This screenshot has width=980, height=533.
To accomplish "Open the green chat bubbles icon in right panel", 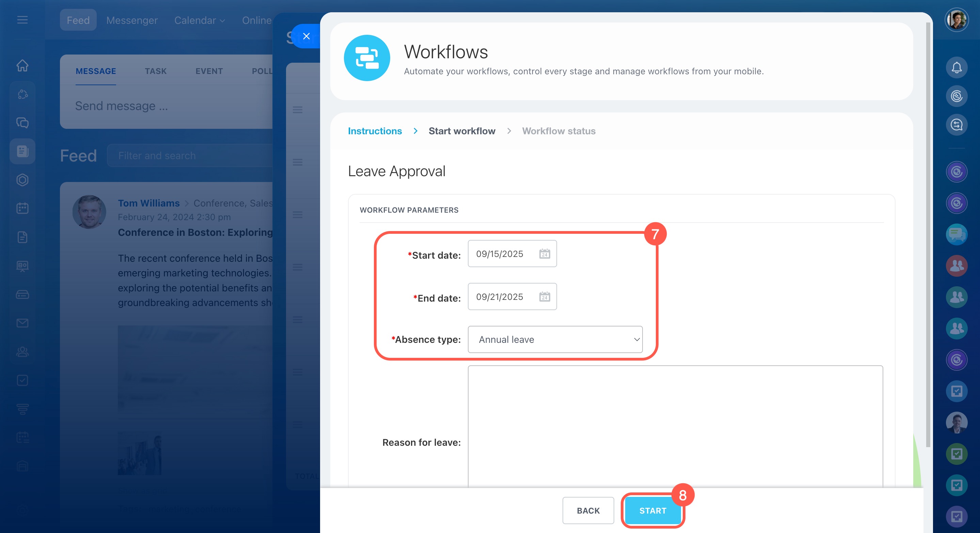I will tap(957, 234).
